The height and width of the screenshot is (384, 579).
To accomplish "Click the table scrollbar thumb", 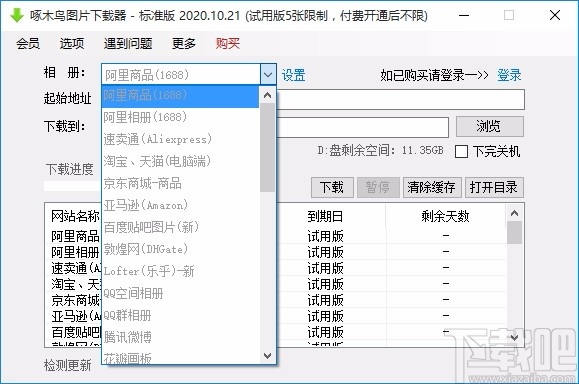I will coord(514,233).
